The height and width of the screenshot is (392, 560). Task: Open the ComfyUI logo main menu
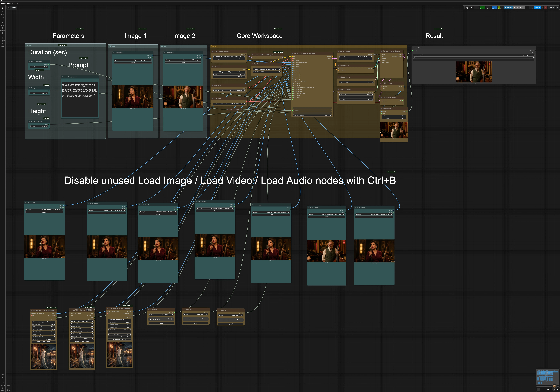3,8
